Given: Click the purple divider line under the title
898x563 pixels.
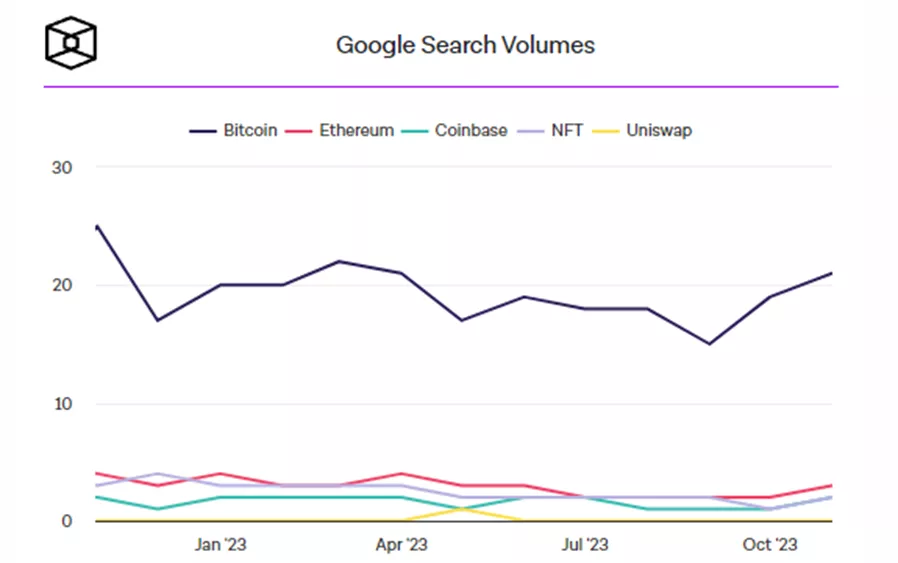Looking at the screenshot, I should click(x=440, y=87).
